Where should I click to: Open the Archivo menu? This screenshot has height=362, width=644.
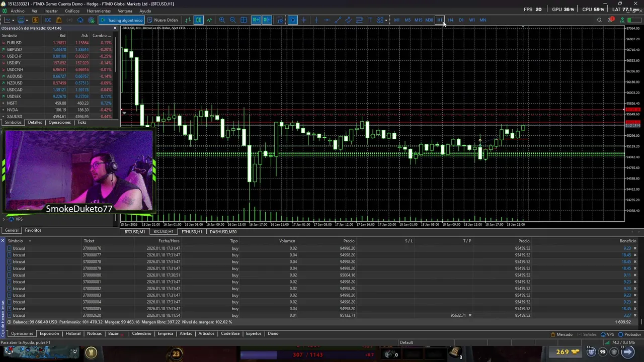click(x=17, y=11)
